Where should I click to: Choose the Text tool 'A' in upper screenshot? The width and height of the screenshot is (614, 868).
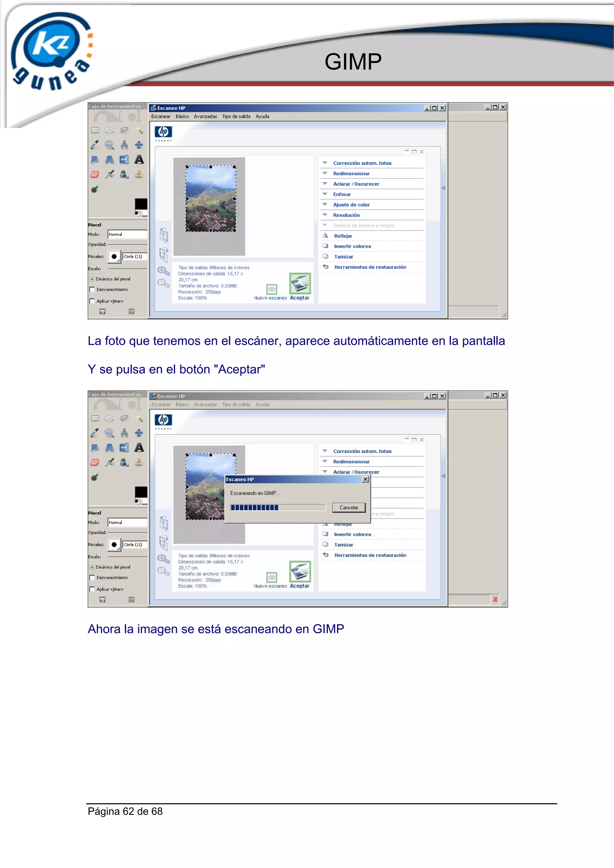click(139, 159)
